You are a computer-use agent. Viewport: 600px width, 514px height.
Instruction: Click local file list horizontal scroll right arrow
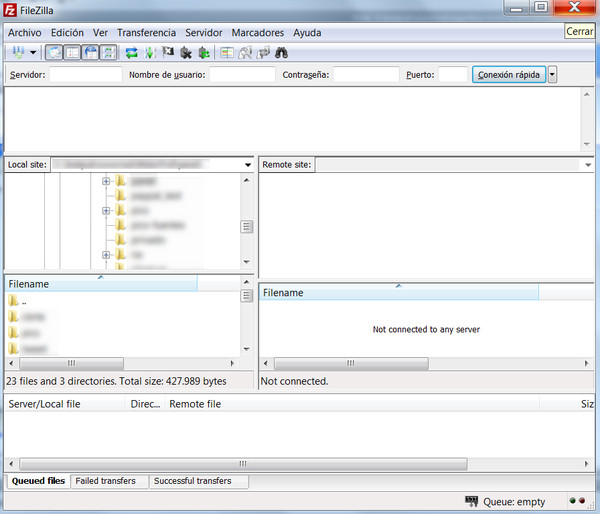pos(232,363)
